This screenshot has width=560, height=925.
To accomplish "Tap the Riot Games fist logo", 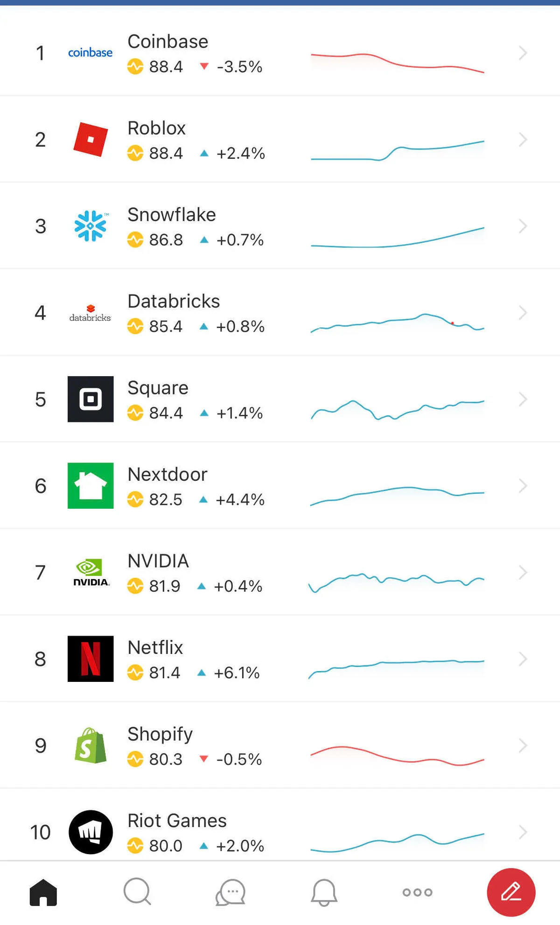I will pos(91,832).
